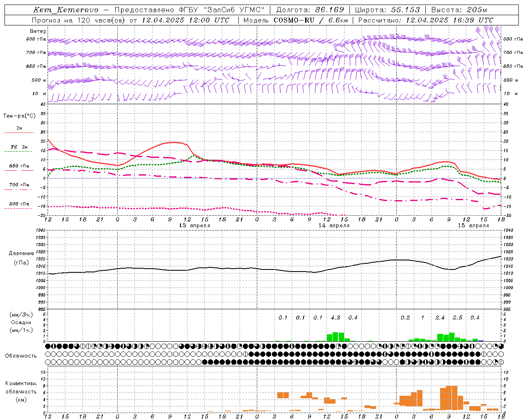This screenshot has height=420, width=525.
Task: Click the '2м' temperature legend entry
Action: [19, 128]
